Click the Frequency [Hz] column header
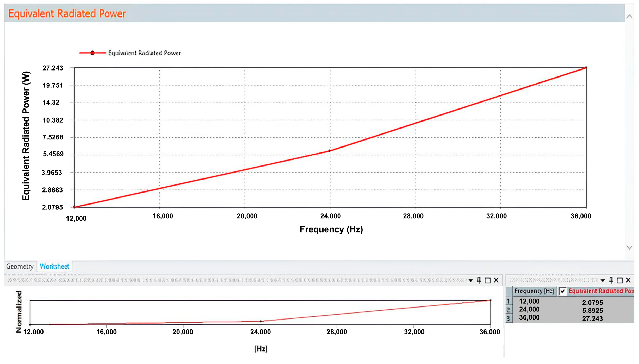This screenshot has width=639, height=364. (534, 291)
